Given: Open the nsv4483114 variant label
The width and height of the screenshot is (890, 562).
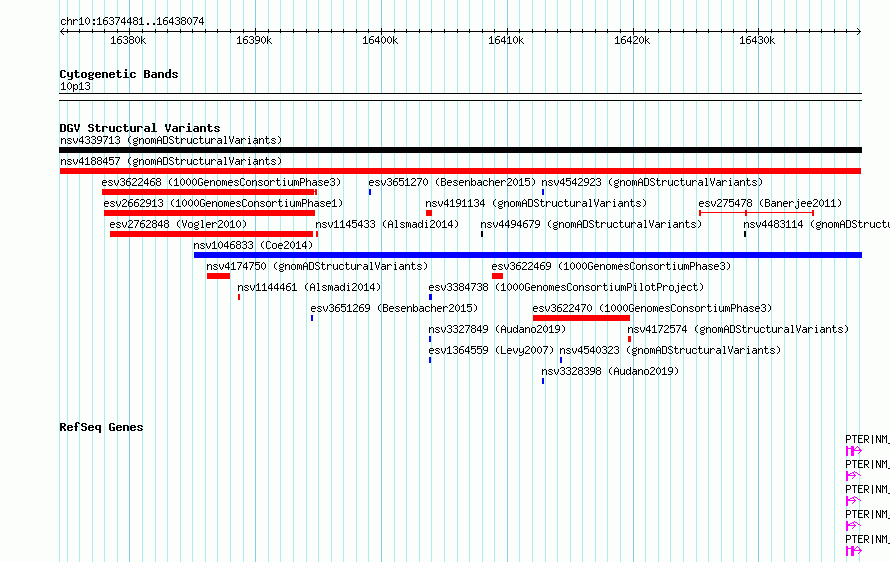Looking at the screenshot, I should point(817,224).
